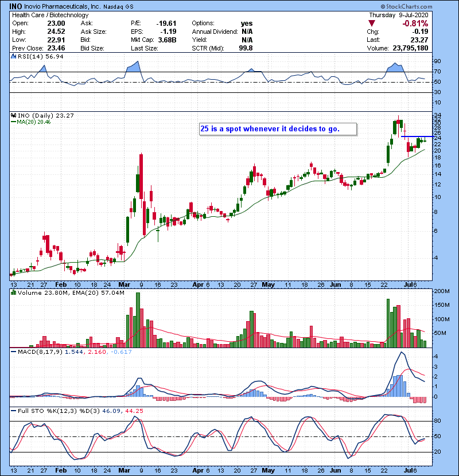Select the Prev Close value 23.46
This screenshot has width=459, height=476.
[x=56, y=48]
